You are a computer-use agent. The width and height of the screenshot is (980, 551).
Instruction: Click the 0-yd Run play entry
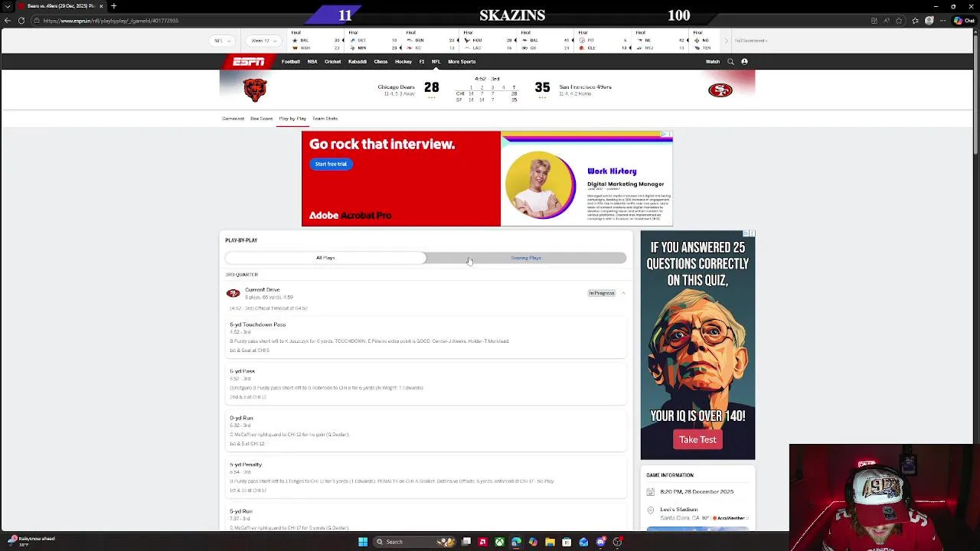426,430
